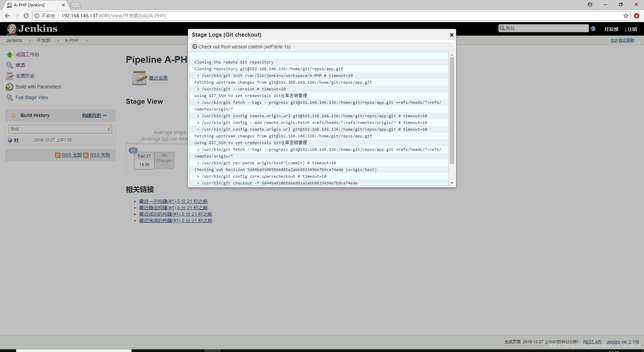Click the back navigation arrow in browser
Image resolution: width=644 pixels, height=352 pixels.
click(x=7, y=16)
